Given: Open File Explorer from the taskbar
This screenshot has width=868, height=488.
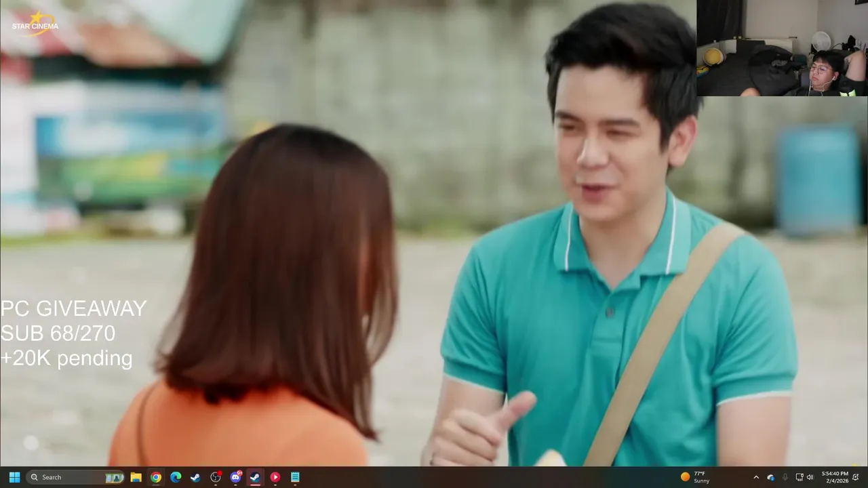Looking at the screenshot, I should click(x=136, y=477).
